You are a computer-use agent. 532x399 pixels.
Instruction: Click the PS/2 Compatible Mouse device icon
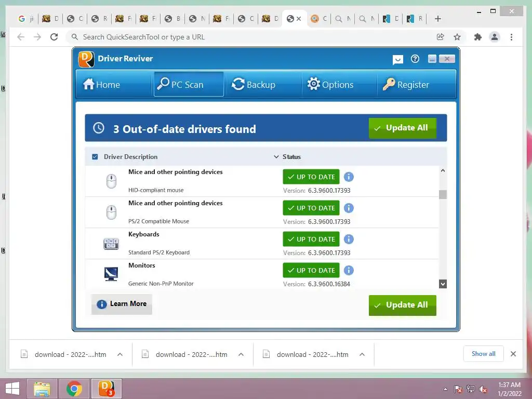(111, 212)
